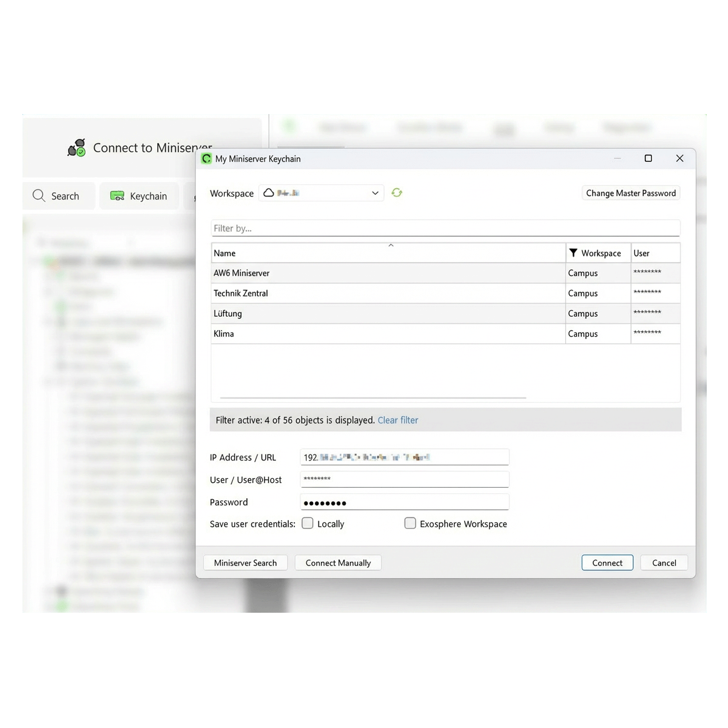Click the Keychain dialog title bar logo

(206, 159)
